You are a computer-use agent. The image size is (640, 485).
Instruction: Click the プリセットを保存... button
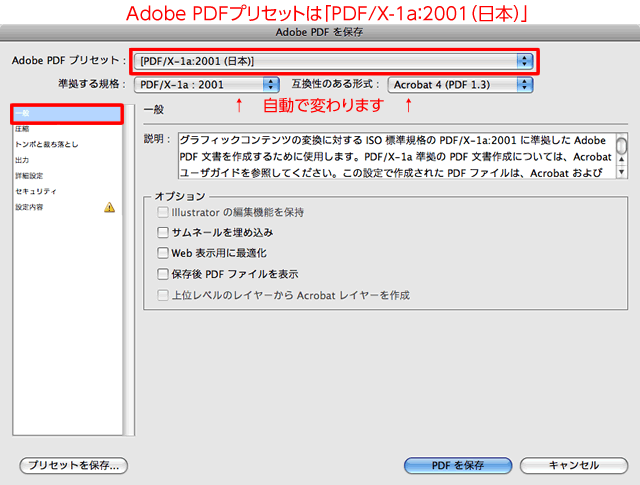pos(74,465)
